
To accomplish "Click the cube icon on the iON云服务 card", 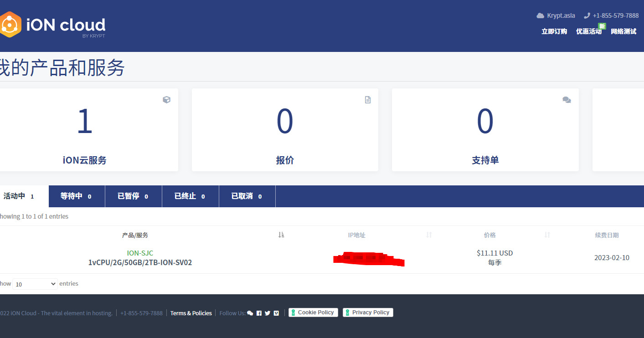I will [x=167, y=100].
